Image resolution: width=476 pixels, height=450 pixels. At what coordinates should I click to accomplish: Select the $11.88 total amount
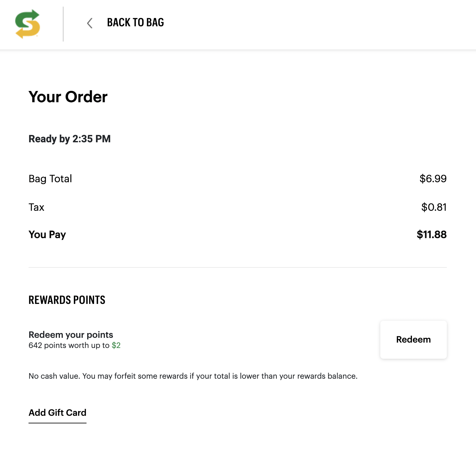431,235
